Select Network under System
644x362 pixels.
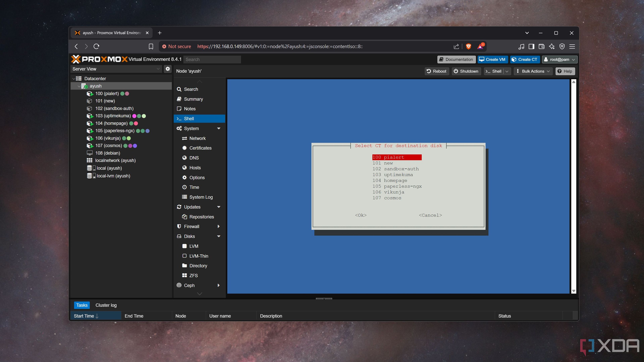pyautogui.click(x=199, y=138)
